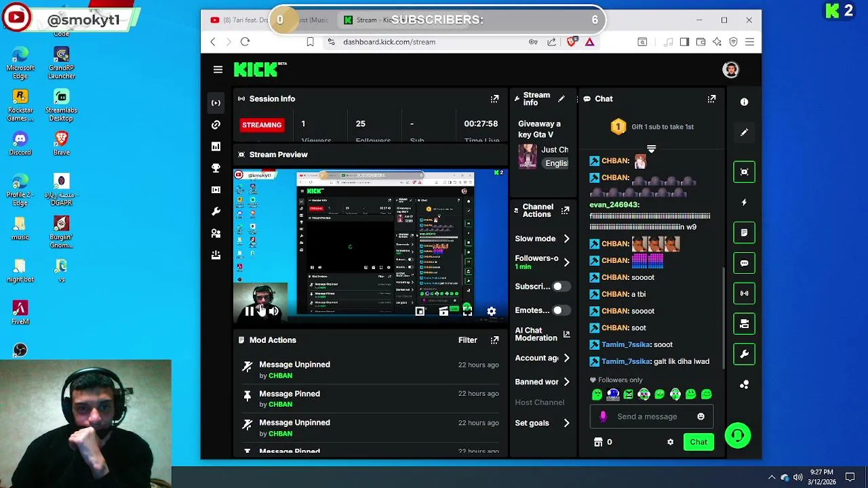Image resolution: width=868 pixels, height=488 pixels.
Task: Open the videos sidebar icon
Action: 216,190
